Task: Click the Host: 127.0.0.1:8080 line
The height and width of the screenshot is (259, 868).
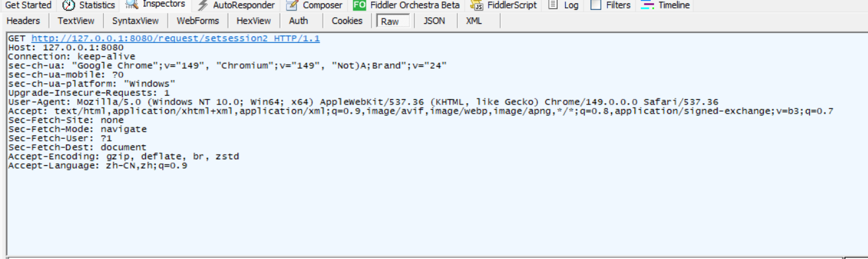Action: click(66, 48)
